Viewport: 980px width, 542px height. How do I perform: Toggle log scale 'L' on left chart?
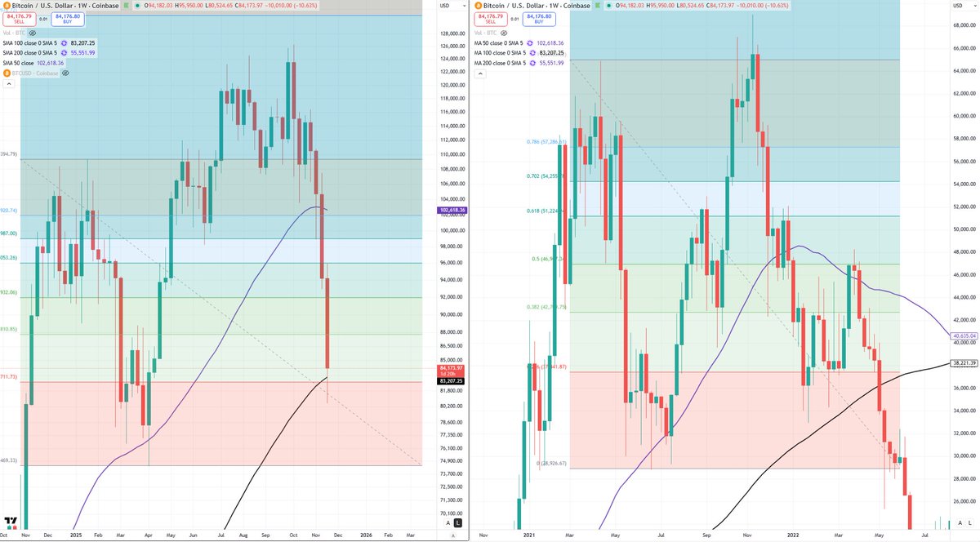point(457,522)
